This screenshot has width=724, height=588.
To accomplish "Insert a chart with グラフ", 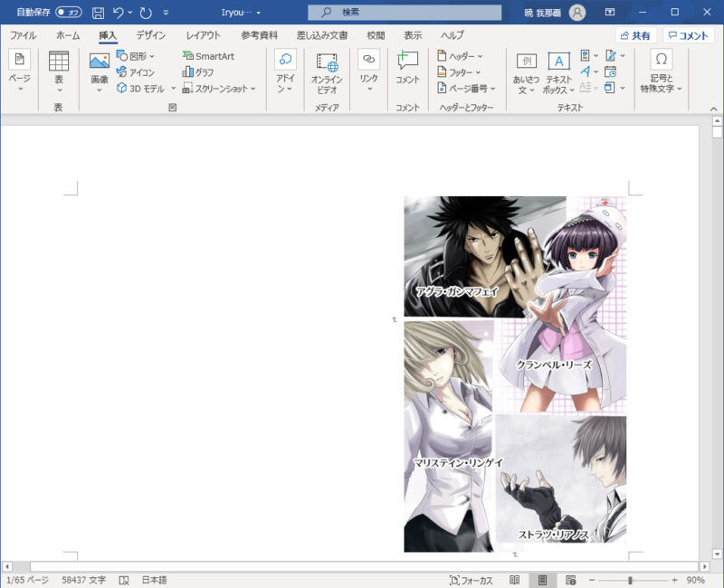I will (x=198, y=72).
